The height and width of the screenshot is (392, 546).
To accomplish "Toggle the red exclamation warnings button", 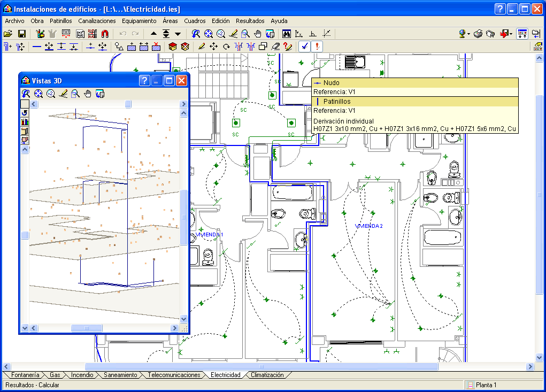I will [317, 47].
